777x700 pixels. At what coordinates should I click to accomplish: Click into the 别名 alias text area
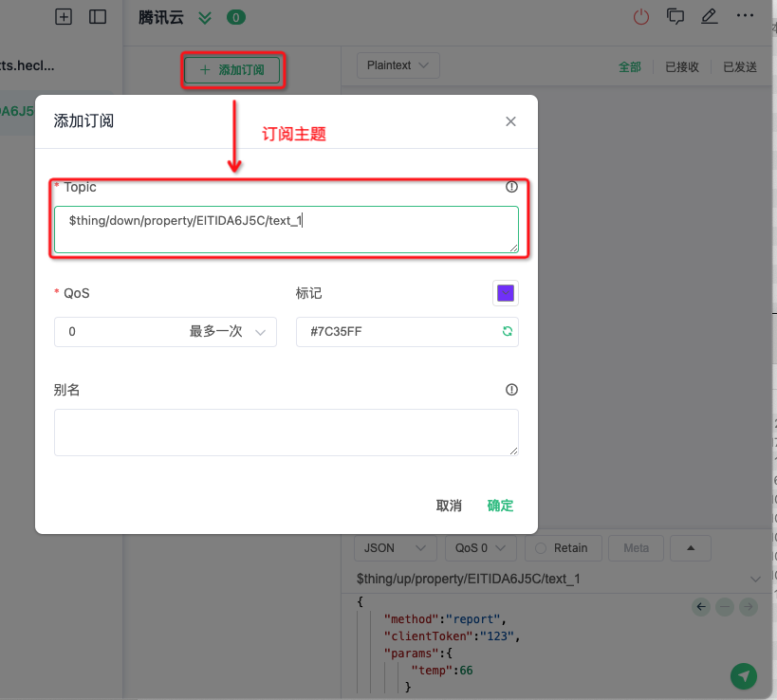coord(286,433)
